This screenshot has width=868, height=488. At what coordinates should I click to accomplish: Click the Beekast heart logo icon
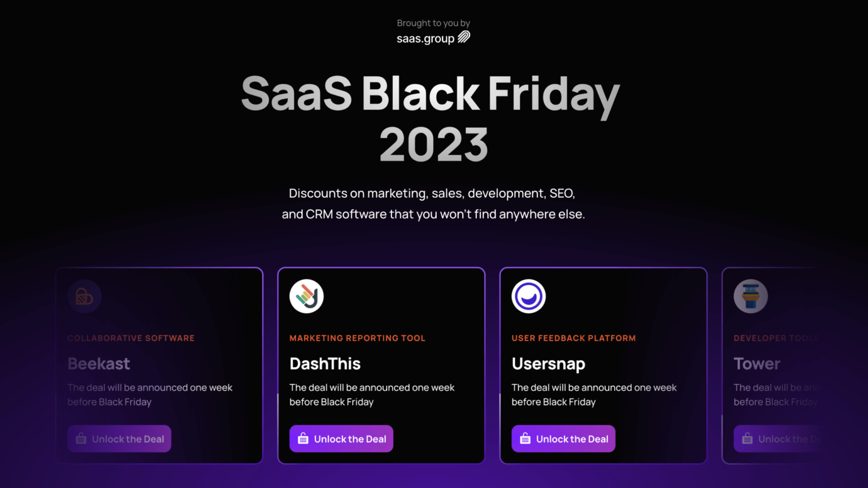pyautogui.click(x=84, y=295)
